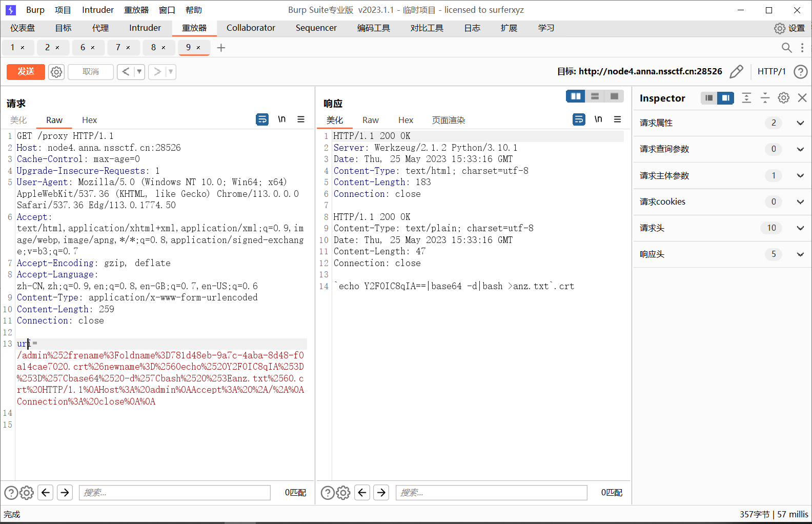Jump to next match in request search
This screenshot has height=524, width=812.
(x=65, y=493)
